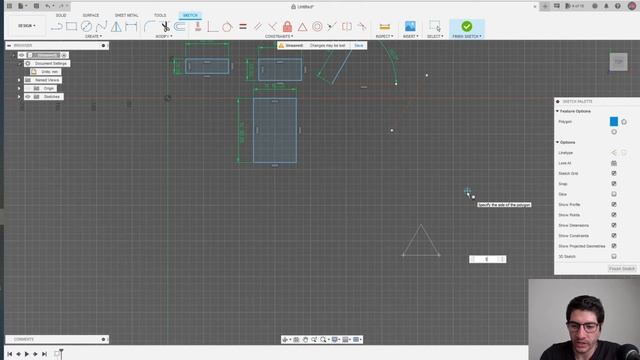Click the Look At icon in palette

pyautogui.click(x=613, y=163)
